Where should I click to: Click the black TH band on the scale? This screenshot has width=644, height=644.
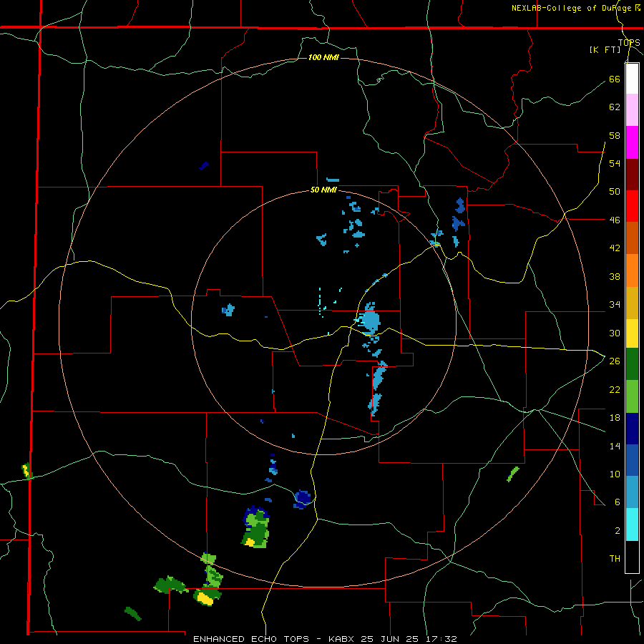click(x=632, y=557)
